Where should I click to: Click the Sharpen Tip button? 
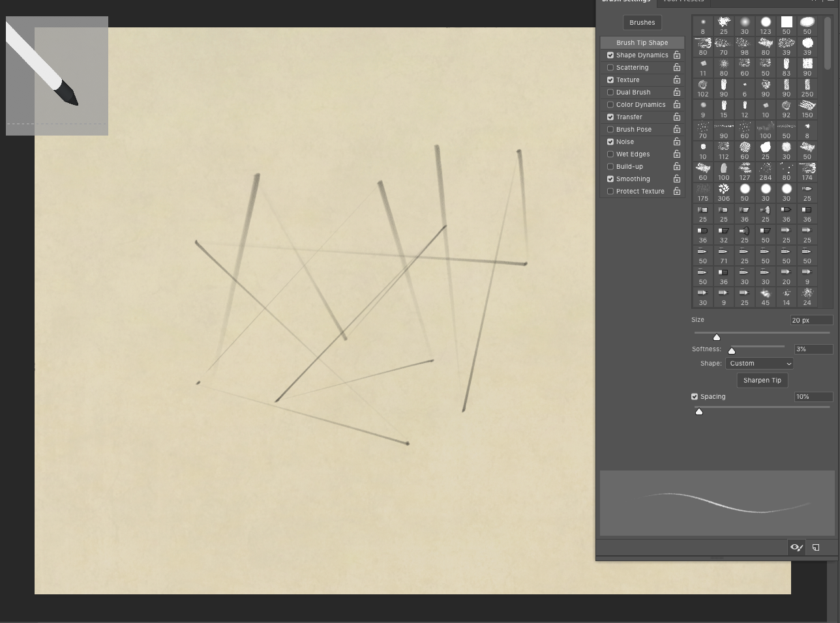(x=762, y=381)
